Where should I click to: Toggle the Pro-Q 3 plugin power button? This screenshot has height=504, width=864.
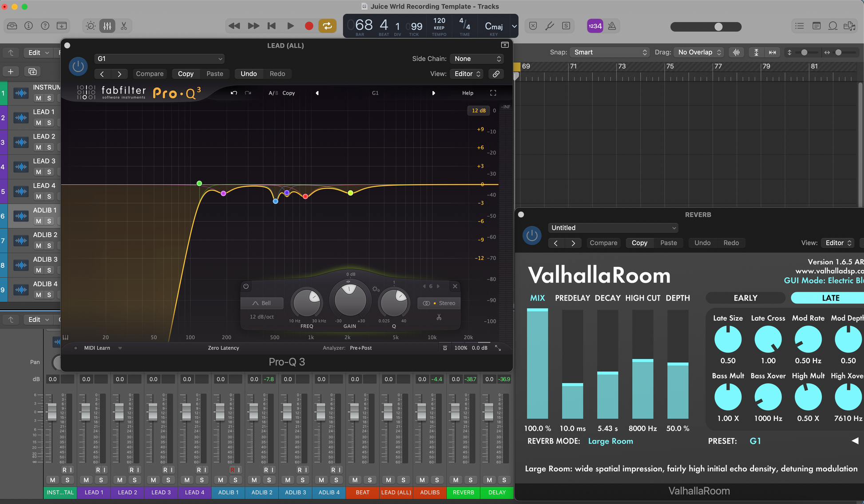(78, 67)
